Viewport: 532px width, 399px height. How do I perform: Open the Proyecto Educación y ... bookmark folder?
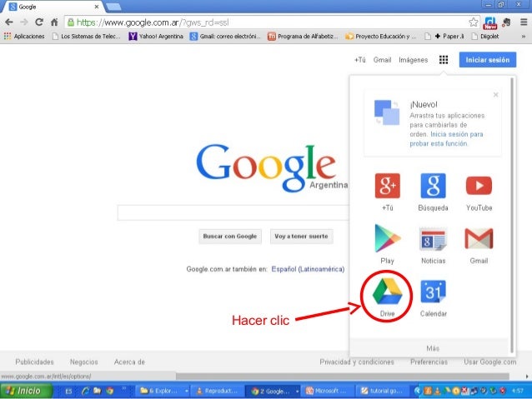[380, 36]
